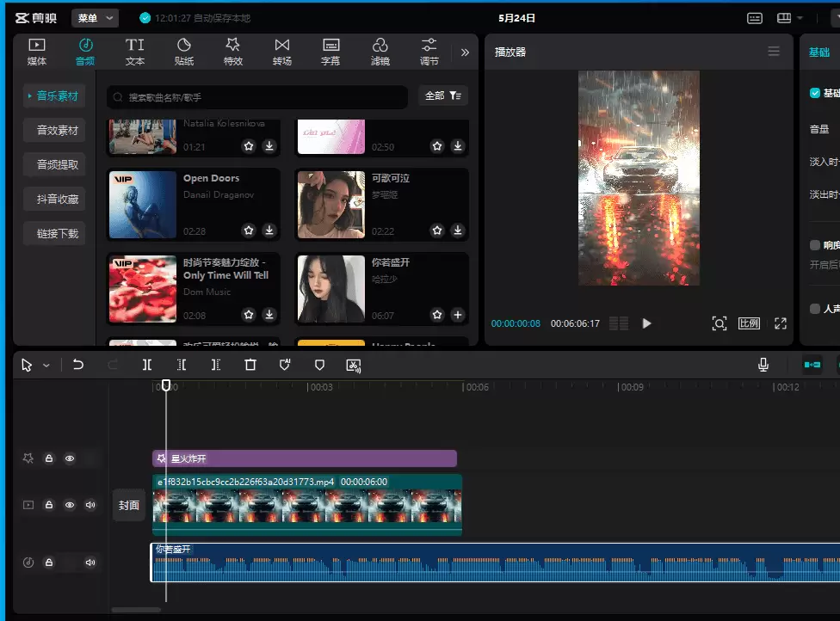Download the Open Doors music track
Viewport: 840px width, 621px height.
point(269,231)
